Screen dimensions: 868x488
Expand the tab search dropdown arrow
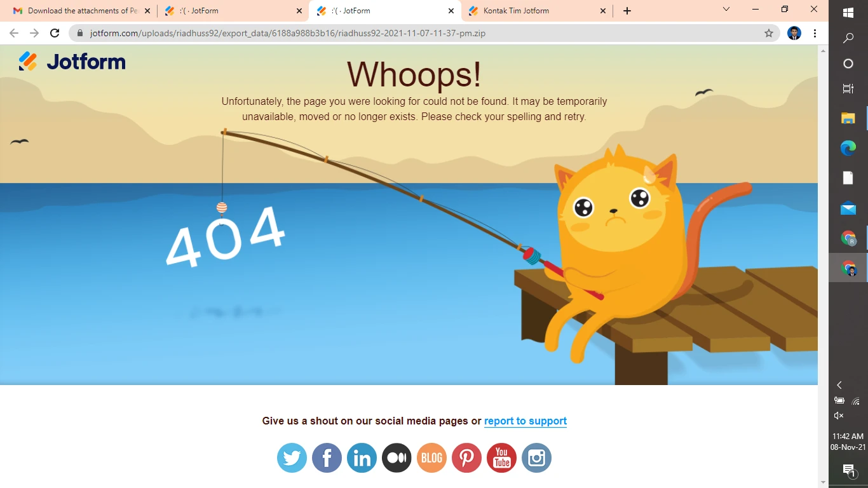click(x=726, y=10)
